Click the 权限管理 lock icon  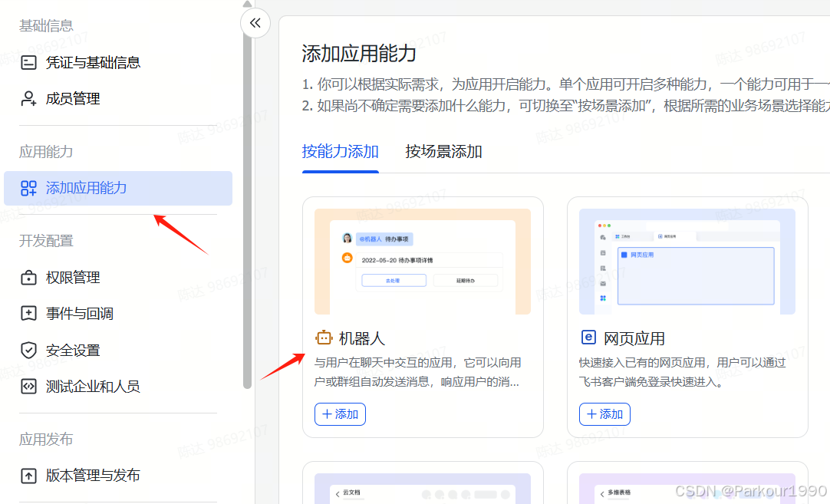coord(28,278)
